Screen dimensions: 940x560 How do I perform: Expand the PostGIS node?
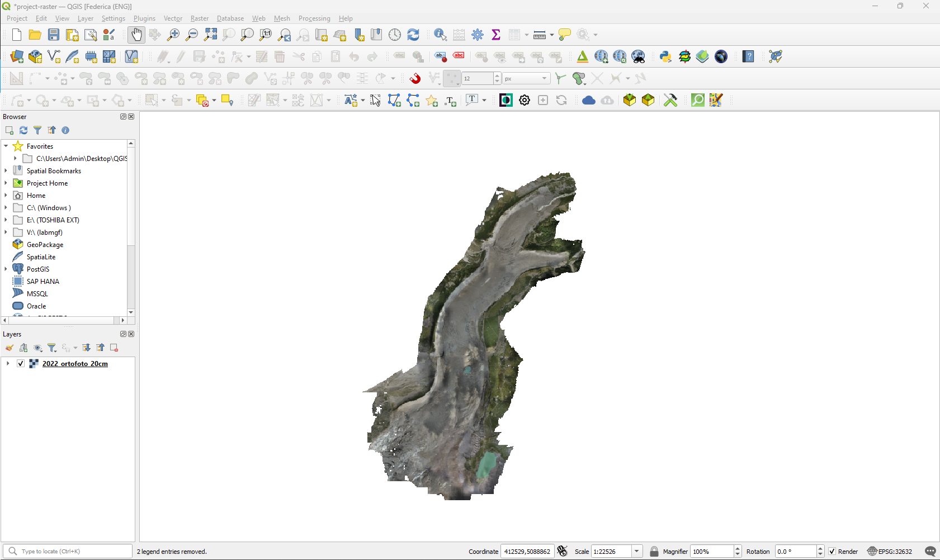click(6, 269)
